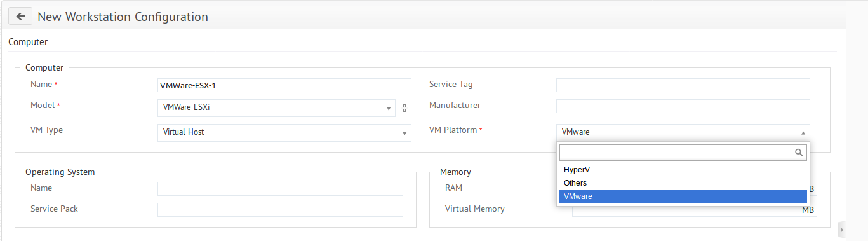Click the Service Tag input field

tap(683, 85)
